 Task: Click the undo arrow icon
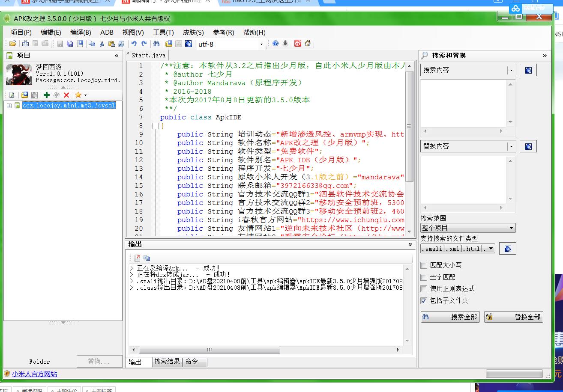pyautogui.click(x=134, y=44)
